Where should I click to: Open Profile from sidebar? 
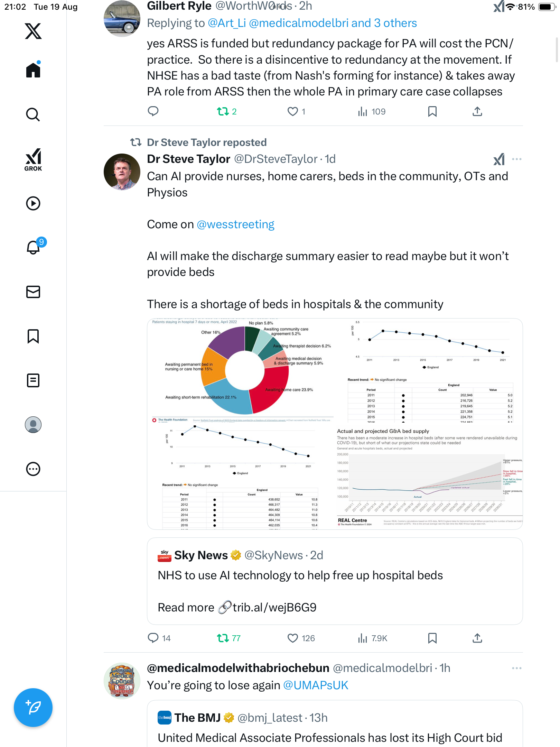point(33,425)
